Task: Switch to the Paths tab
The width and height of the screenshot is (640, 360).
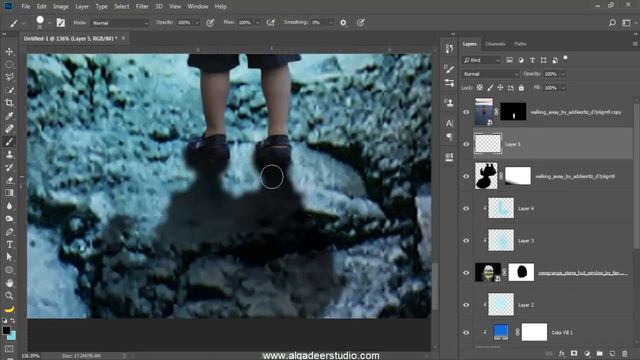Action: pyautogui.click(x=520, y=44)
